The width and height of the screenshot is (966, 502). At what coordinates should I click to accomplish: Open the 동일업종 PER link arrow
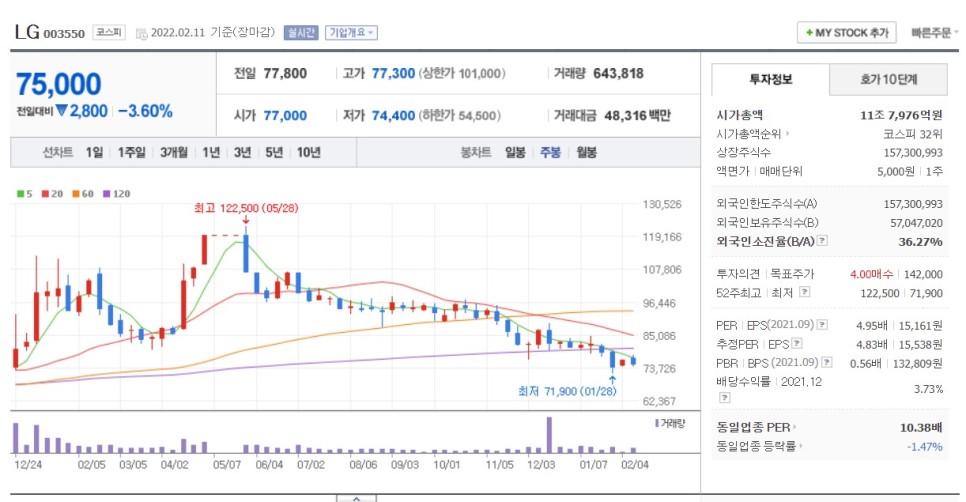point(795,427)
